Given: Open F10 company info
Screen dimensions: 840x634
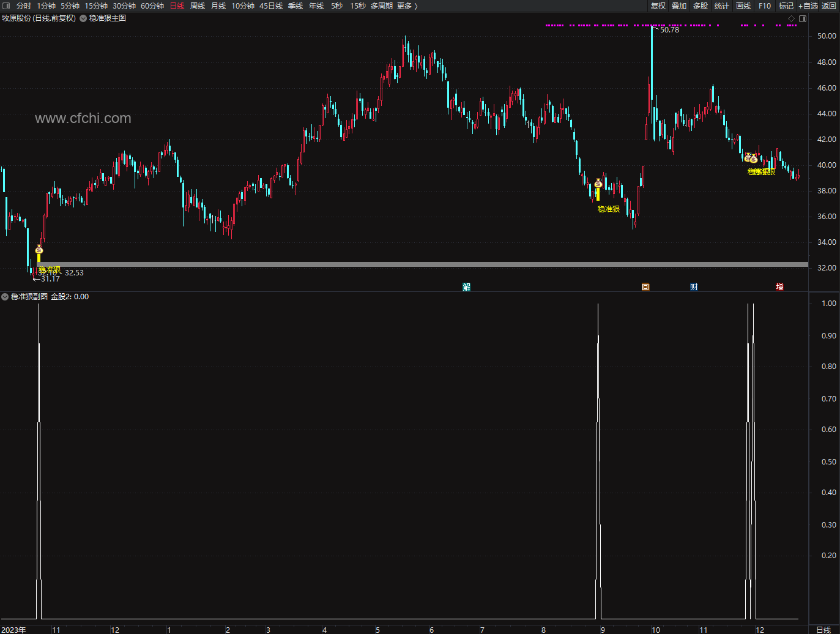Looking at the screenshot, I should (765, 6).
